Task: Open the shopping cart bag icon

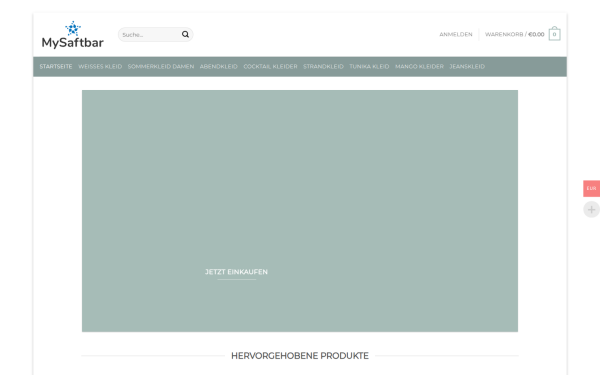Action: point(554,34)
